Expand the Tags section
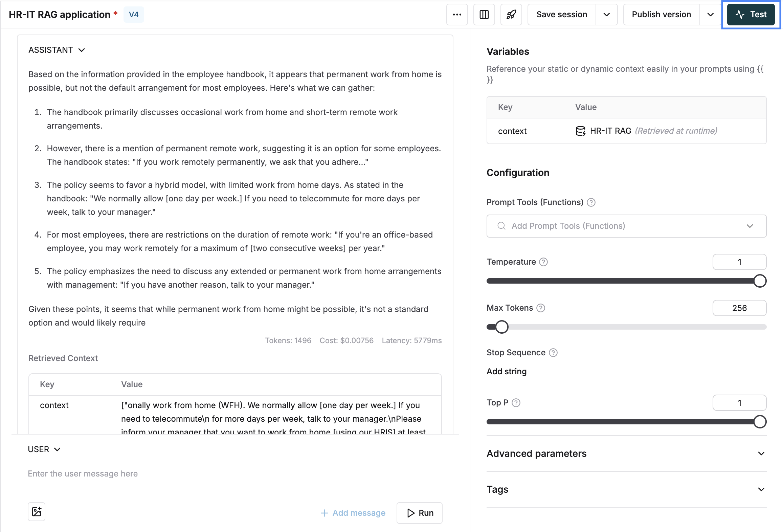Screen dimensions: 783x532 [760, 489]
